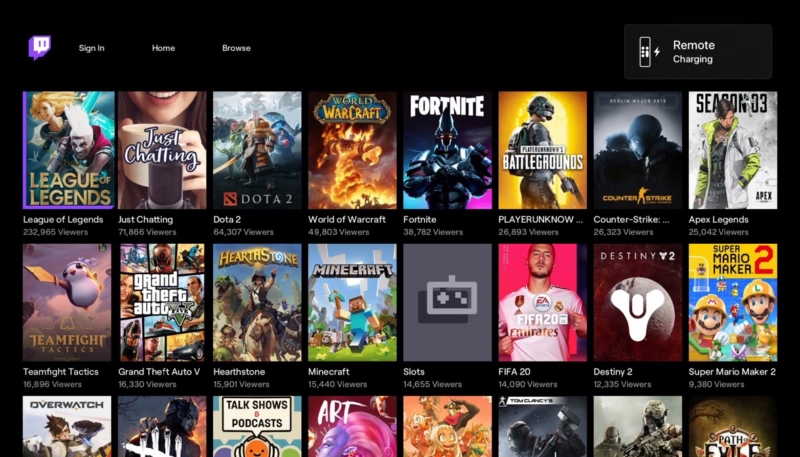Viewport: 800px width, 457px height.
Task: Click the Super Mario Maker 2 title
Action: pyautogui.click(x=732, y=372)
